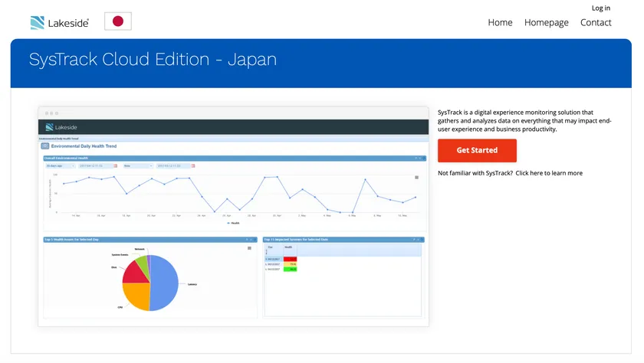
Task: Click the start date calendar icon
Action: tap(116, 165)
